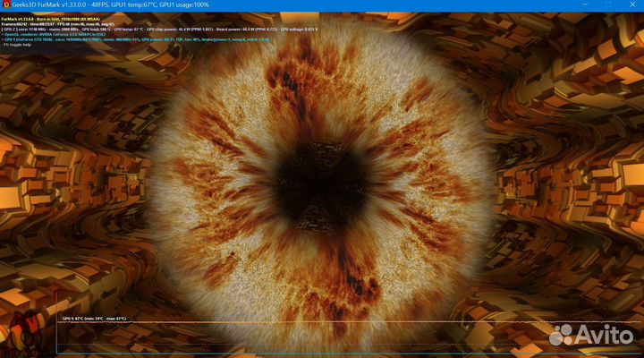
Task: Click the FurMark app icon in title bar
Action: click(5, 4)
